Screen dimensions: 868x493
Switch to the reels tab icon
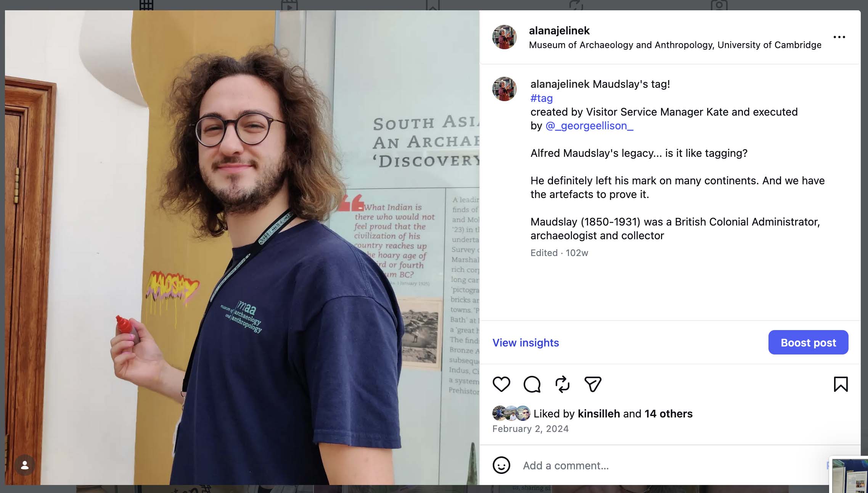pos(289,5)
